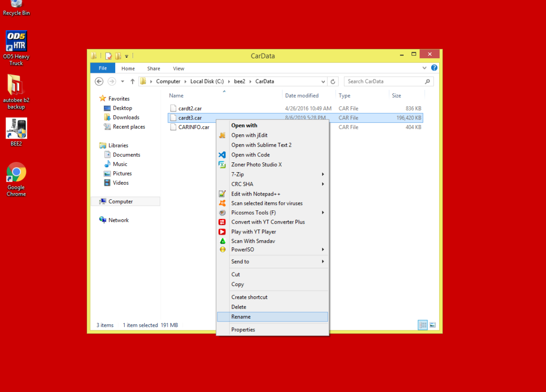546x392 pixels.
Task: Expand the ribbon with the chevron
Action: point(425,68)
